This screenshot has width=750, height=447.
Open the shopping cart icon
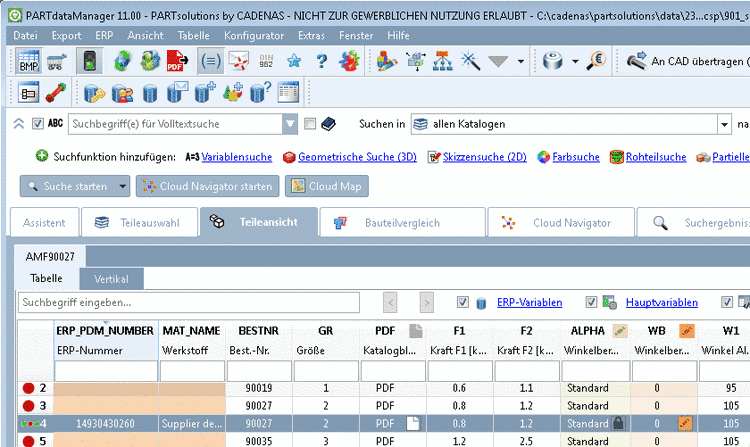pos(56,61)
